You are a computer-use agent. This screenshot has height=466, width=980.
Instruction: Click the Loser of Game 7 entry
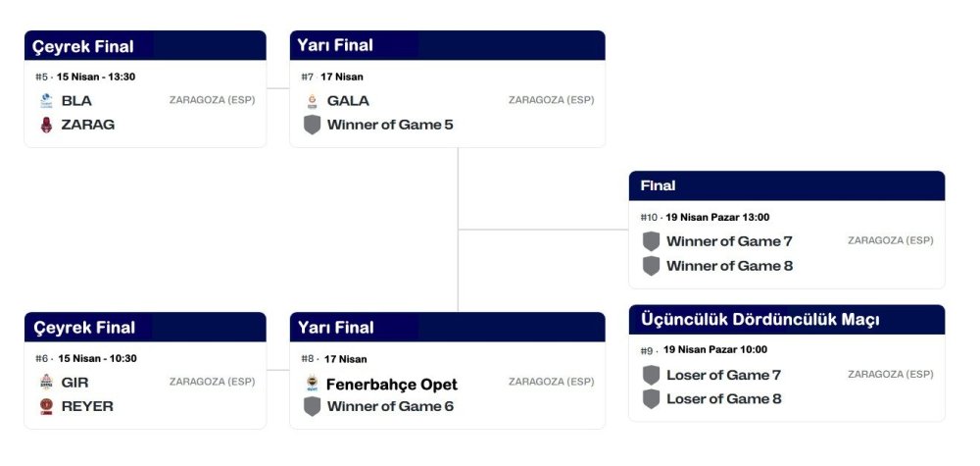(723, 375)
